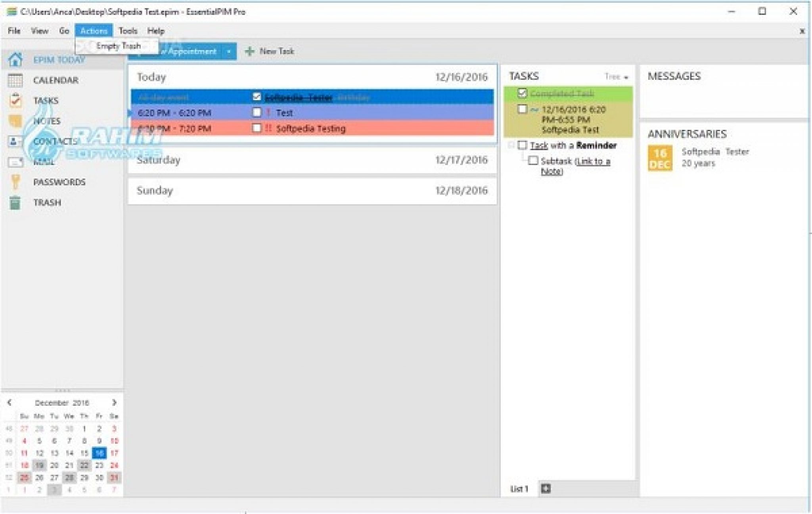Screen dimensions: 812x514
Task: Follow the Link to a Note hyperlink
Action: click(x=592, y=161)
